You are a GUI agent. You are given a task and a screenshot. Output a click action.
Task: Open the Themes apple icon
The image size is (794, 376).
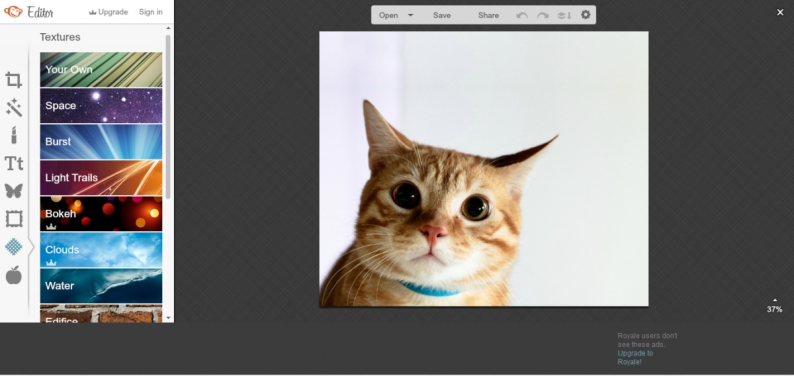[14, 275]
